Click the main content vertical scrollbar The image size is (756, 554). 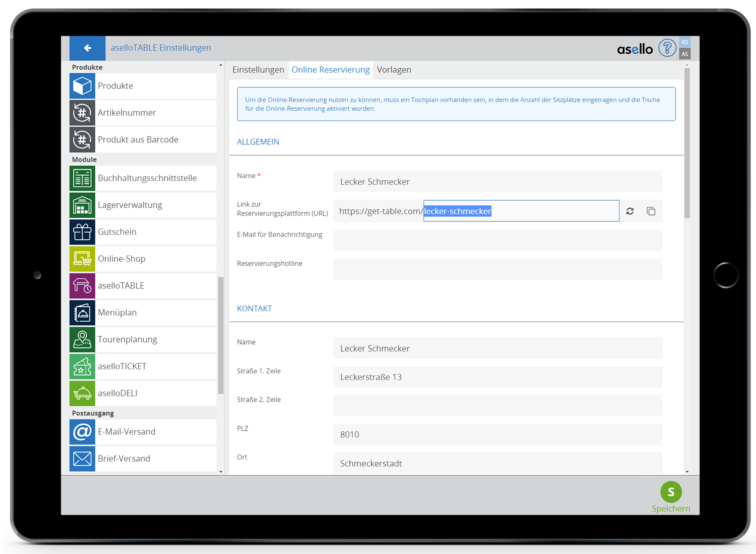point(687,142)
